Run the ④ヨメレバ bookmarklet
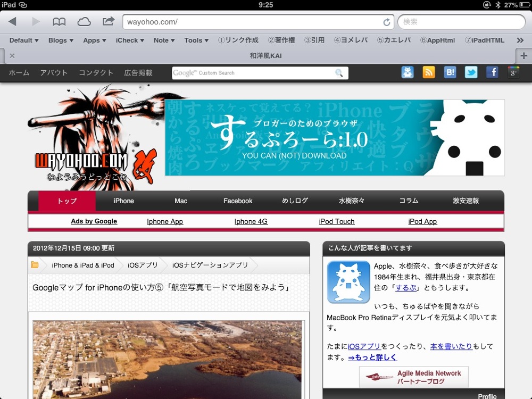 coord(351,40)
